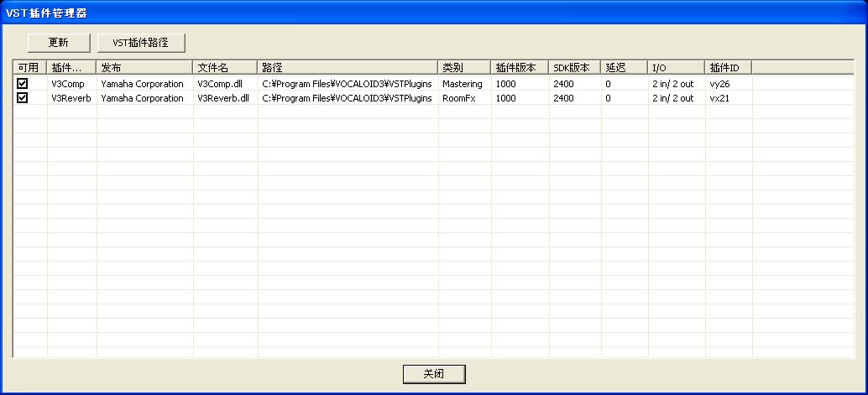The width and height of the screenshot is (868, 395).
Task: Click the V3Comp.dll file name
Action: pyautogui.click(x=220, y=84)
